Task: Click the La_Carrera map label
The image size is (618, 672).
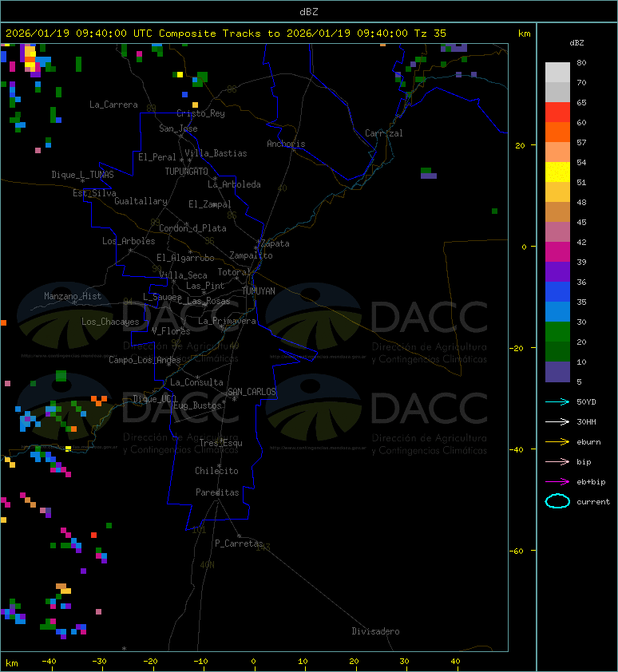Action: 113,105
